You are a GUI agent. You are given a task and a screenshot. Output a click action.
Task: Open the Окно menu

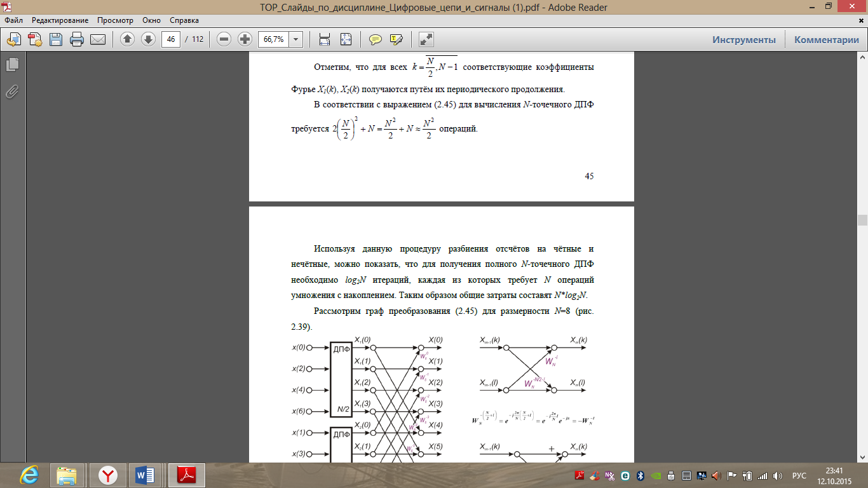click(x=151, y=20)
